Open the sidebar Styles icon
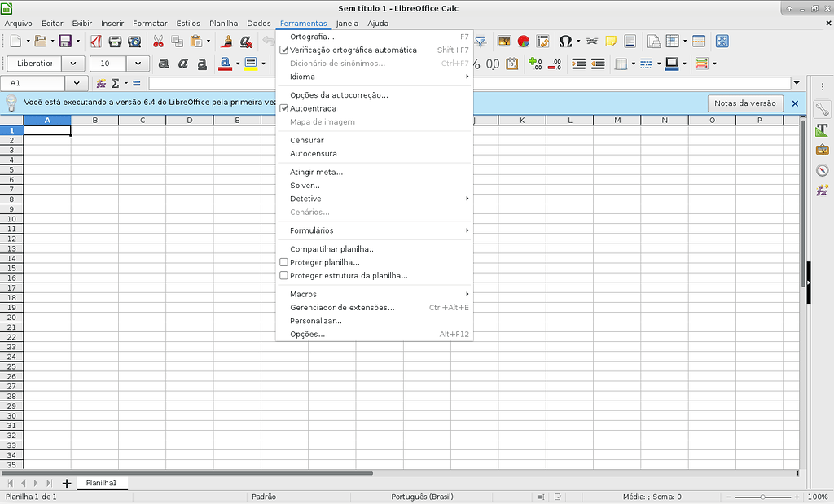Image resolution: width=834 pixels, height=504 pixels. pyautogui.click(x=823, y=129)
